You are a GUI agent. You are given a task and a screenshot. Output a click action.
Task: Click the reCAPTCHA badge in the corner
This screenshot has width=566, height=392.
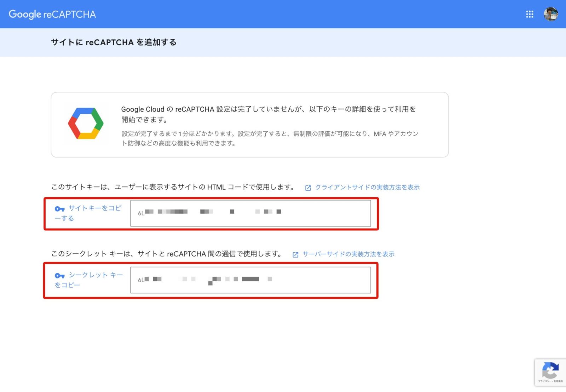pyautogui.click(x=550, y=372)
